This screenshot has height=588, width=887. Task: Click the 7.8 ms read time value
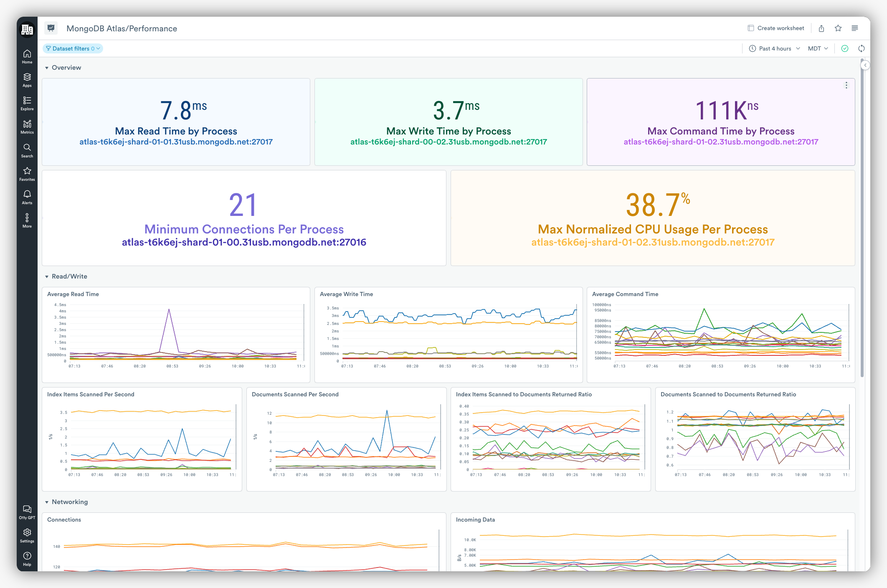183,110
